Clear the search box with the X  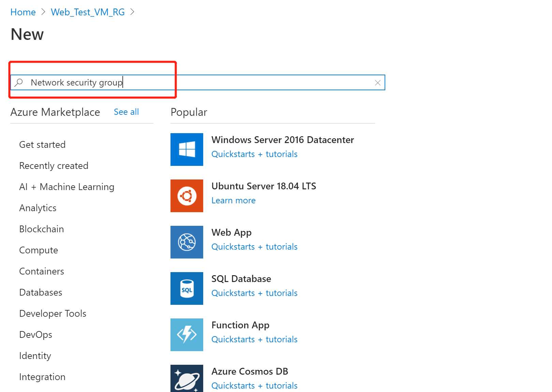tap(378, 83)
